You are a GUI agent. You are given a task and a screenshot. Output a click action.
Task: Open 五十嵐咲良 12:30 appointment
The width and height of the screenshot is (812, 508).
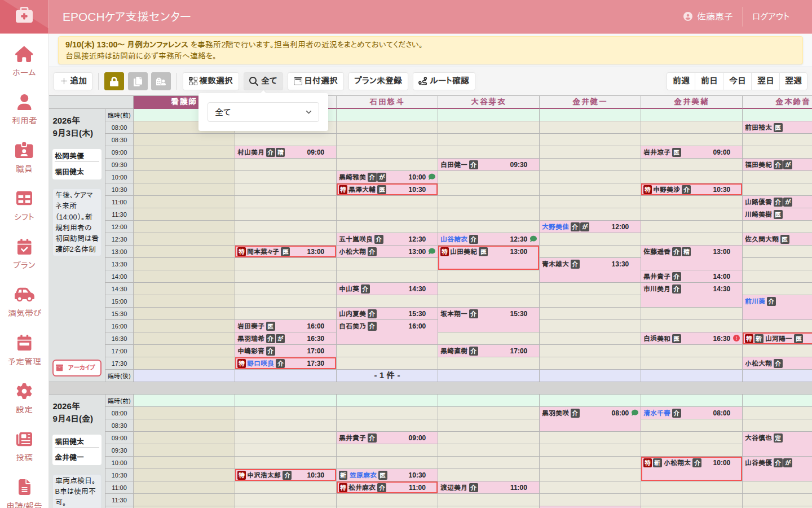[387, 239]
